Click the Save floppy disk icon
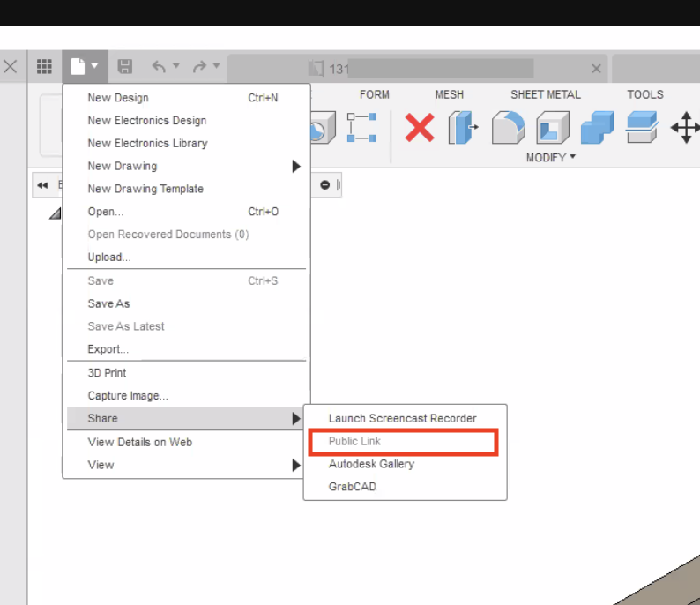 tap(124, 66)
